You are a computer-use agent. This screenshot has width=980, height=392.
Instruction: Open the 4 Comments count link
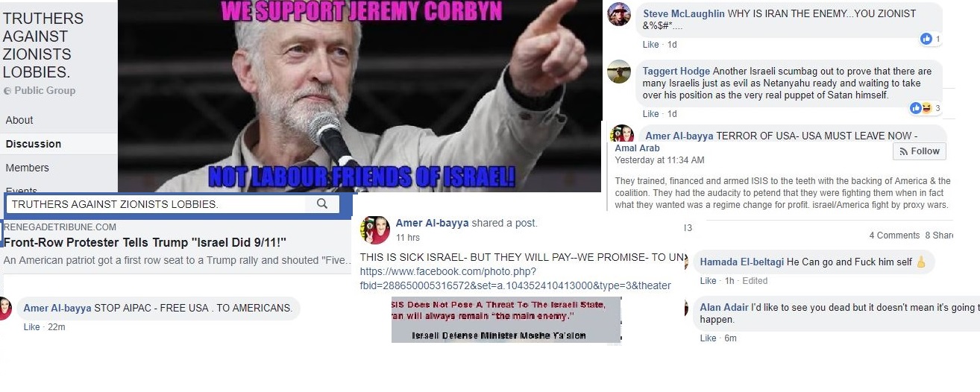click(x=894, y=235)
